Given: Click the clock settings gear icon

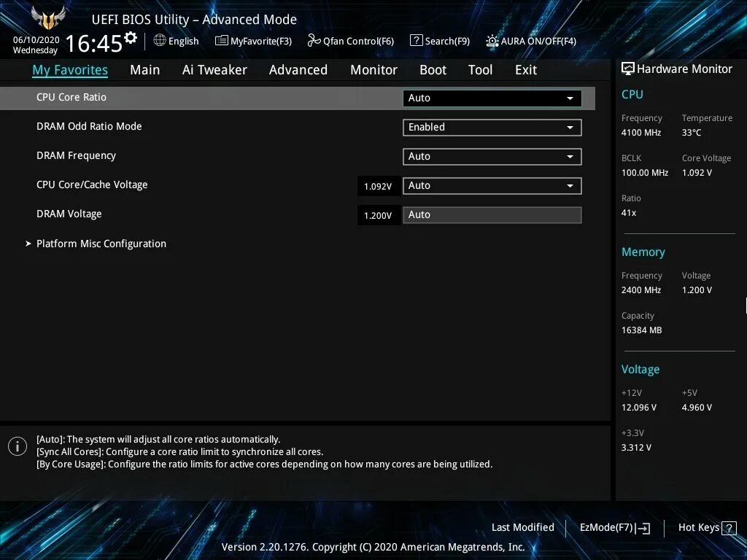Looking at the screenshot, I should point(131,37).
